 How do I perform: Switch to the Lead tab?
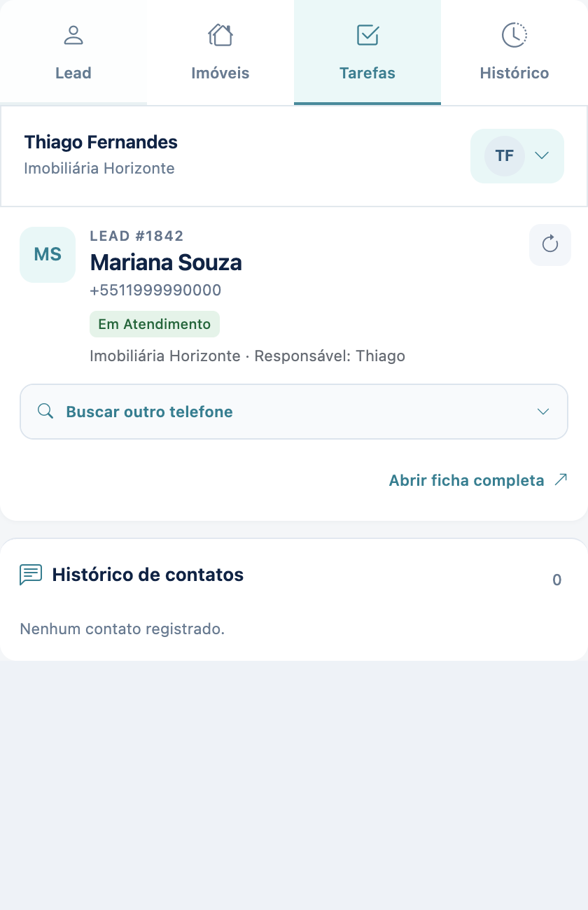point(73,52)
